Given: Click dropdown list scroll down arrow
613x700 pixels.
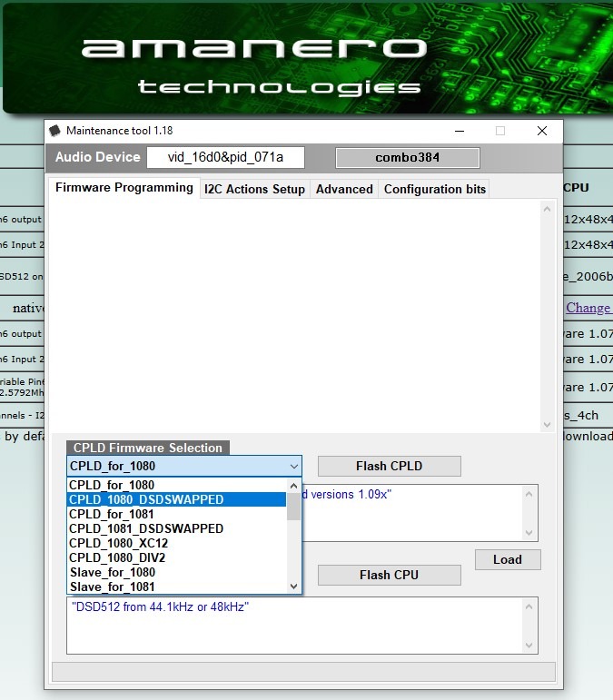Looking at the screenshot, I should pyautogui.click(x=293, y=587).
